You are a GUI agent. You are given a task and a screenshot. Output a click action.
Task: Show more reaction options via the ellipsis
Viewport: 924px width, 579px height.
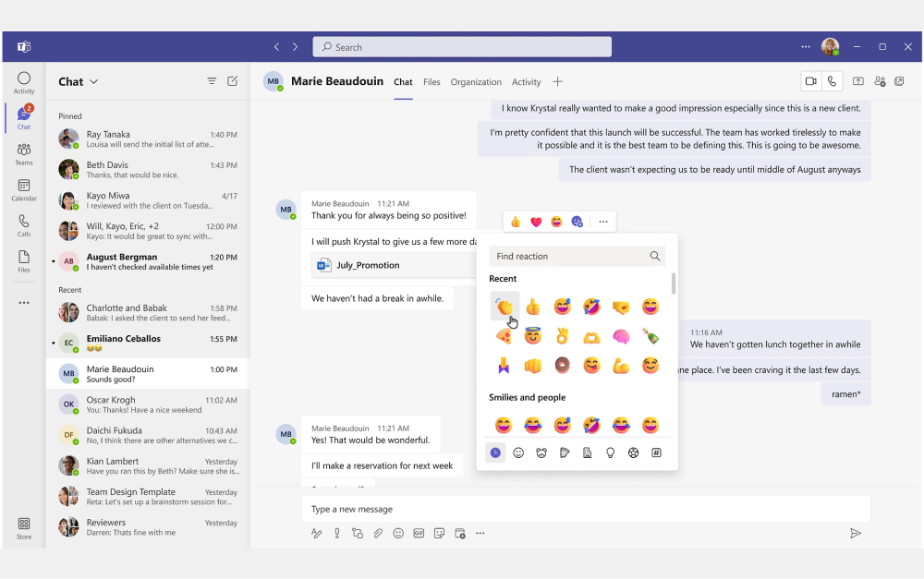[602, 221]
